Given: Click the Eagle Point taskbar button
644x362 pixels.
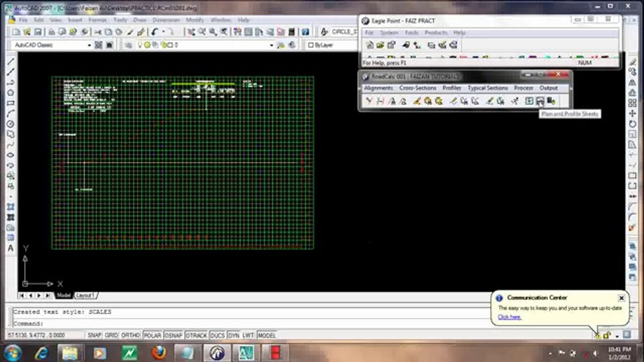Looking at the screenshot, I should pos(217,353).
